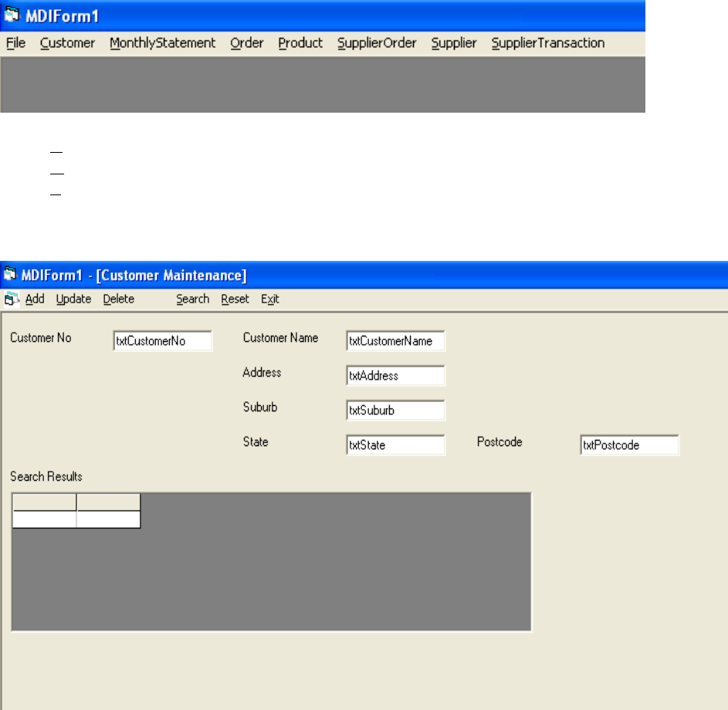
Task: Click the Customer Name label
Action: point(280,338)
